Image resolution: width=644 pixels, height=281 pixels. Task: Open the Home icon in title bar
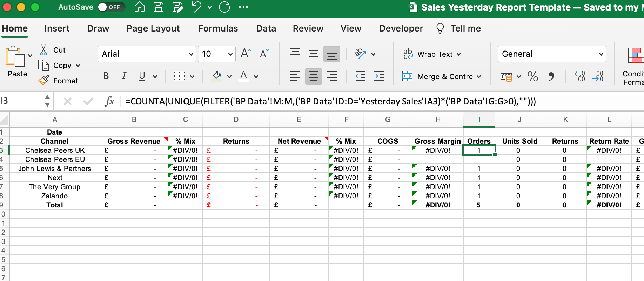(x=140, y=7)
